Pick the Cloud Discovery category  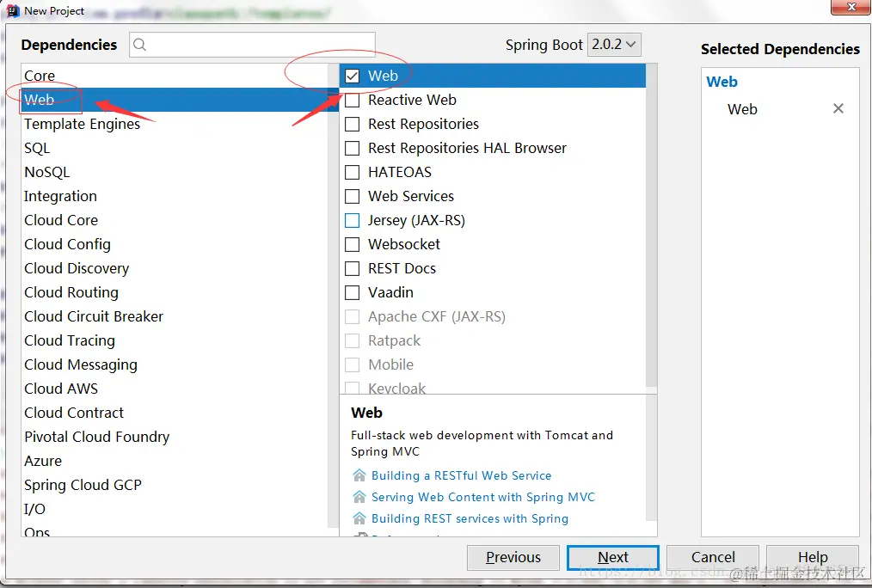click(175, 268)
